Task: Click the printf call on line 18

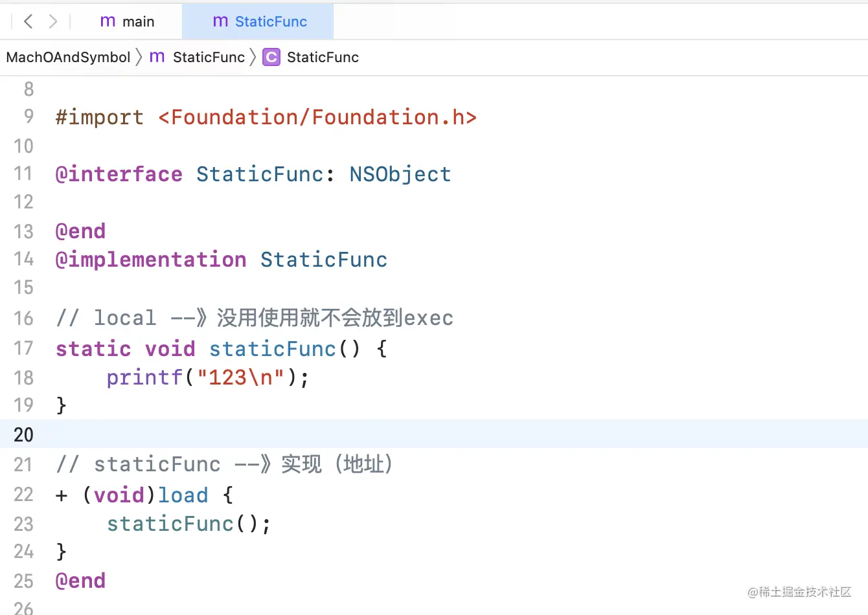Action: (x=144, y=377)
